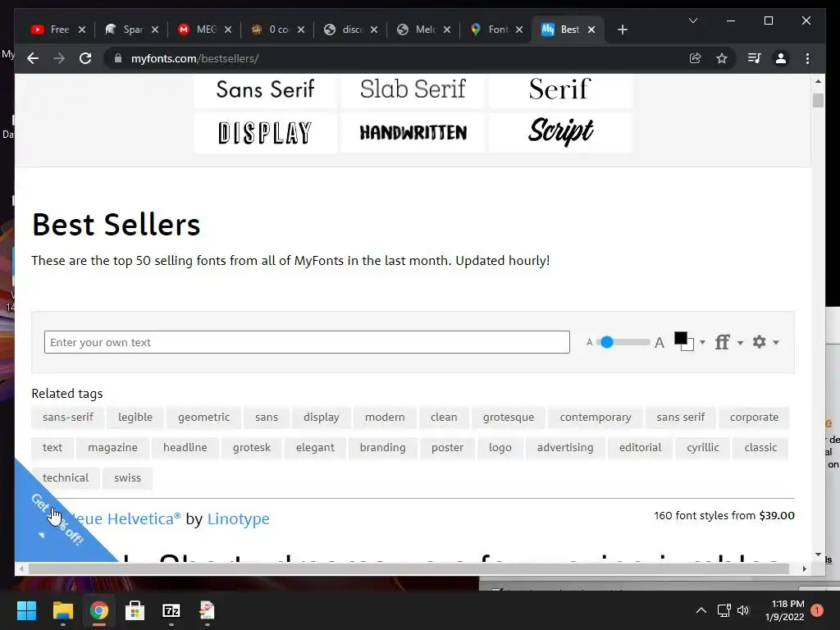Image resolution: width=840 pixels, height=630 pixels.
Task: Open Chrome three-dot menu
Action: 807,58
